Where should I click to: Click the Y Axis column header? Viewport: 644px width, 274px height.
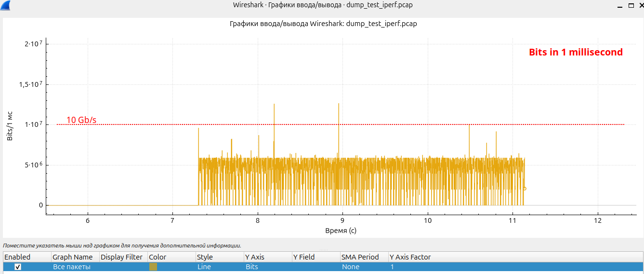(268, 257)
